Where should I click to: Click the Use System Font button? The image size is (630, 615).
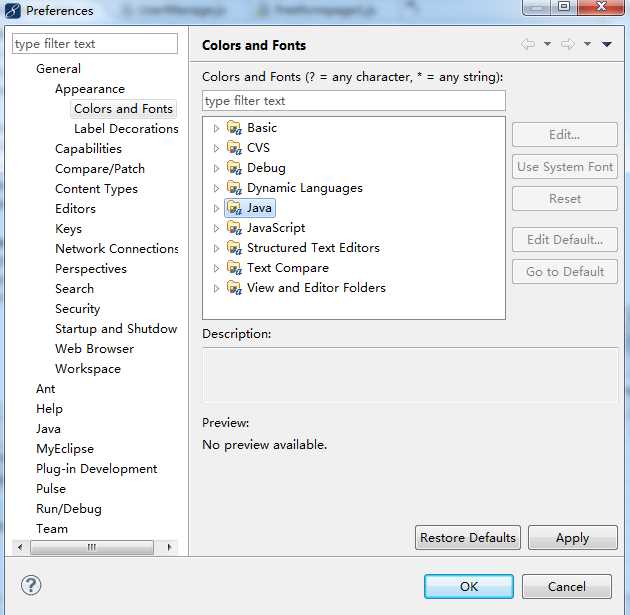565,167
